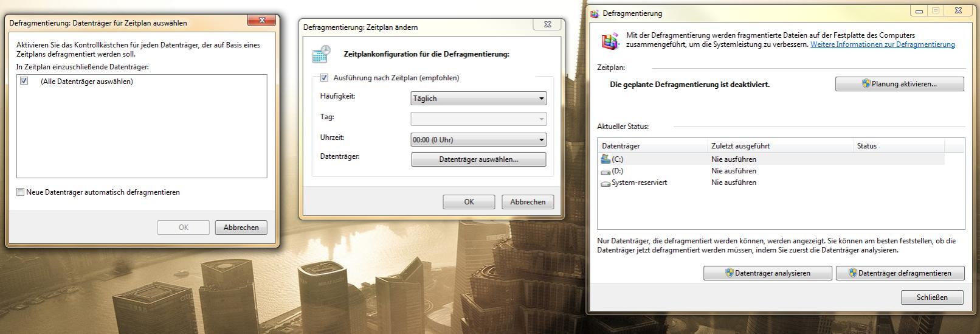Open the Häufigkeit dropdown showing Täglich
Screen dimensions: 980x334
click(x=478, y=99)
